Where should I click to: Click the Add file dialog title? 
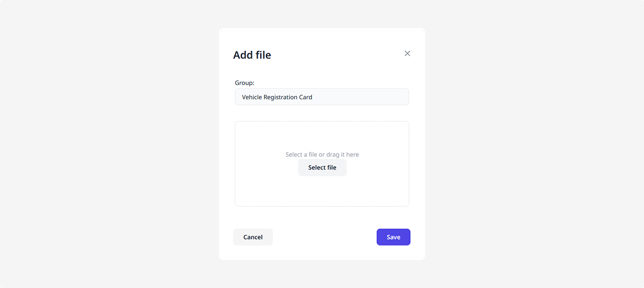point(252,55)
